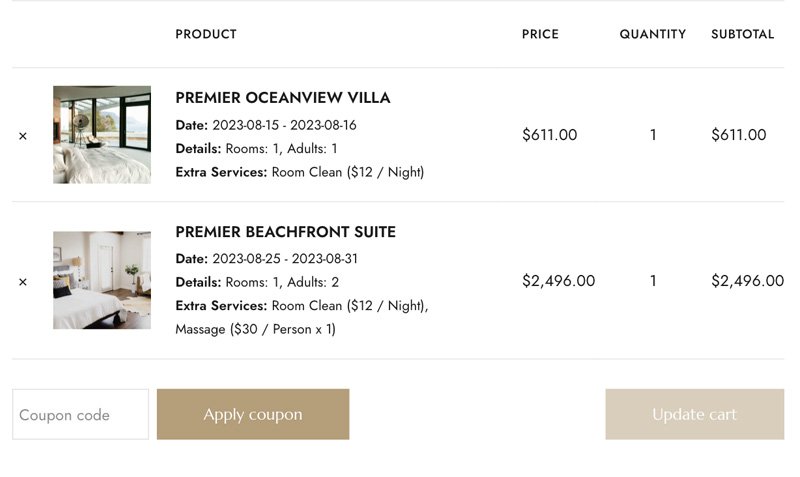This screenshot has height=477, width=800.
Task: Focus the Coupon code input field
Action: pyautogui.click(x=80, y=415)
